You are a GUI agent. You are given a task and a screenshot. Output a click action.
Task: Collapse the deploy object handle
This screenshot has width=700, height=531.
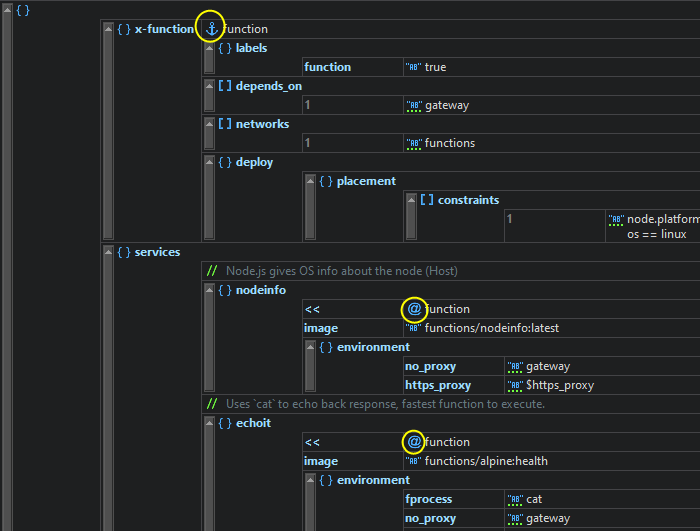pos(209,198)
